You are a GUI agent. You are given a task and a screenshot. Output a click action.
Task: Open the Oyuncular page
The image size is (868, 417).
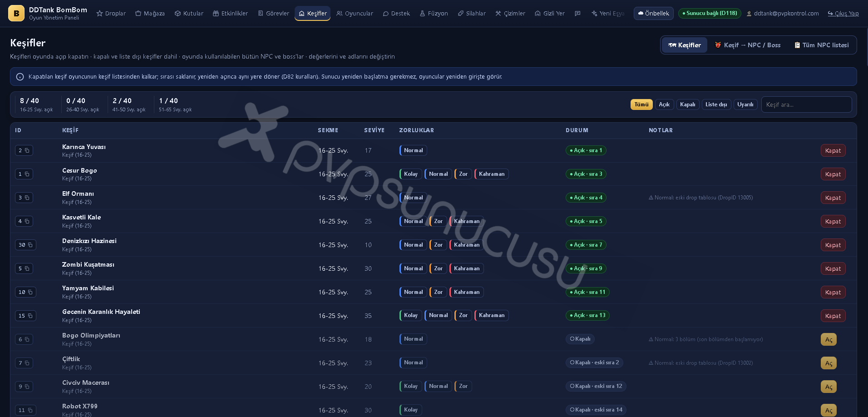pyautogui.click(x=355, y=14)
